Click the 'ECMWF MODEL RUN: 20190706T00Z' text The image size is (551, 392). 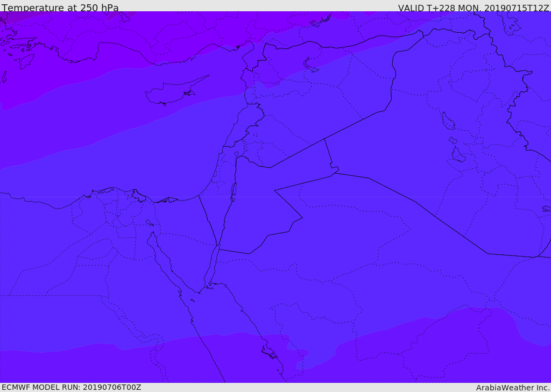point(72,387)
